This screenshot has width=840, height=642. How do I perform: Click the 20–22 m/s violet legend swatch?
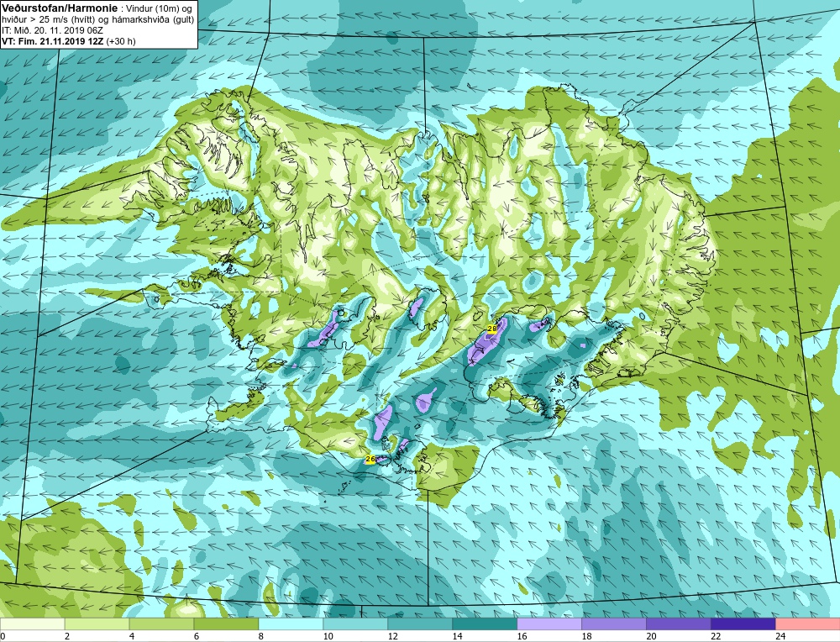[x=678, y=624]
